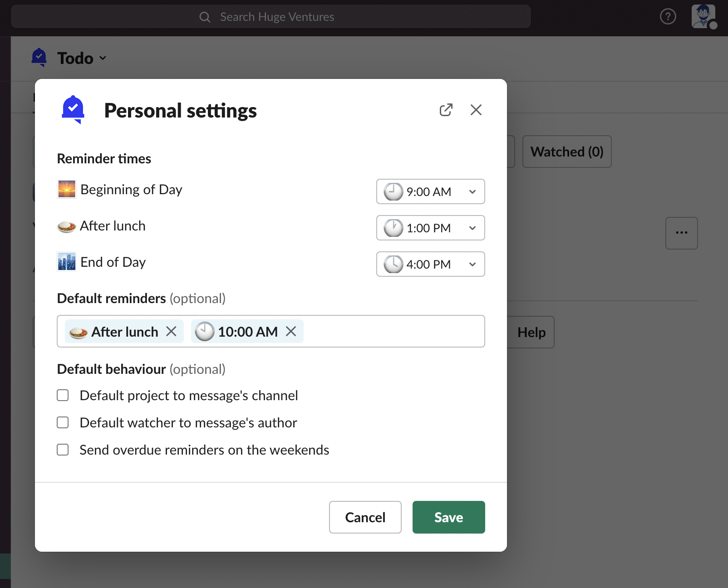Image resolution: width=728 pixels, height=588 pixels.
Task: Save the personal settings
Action: coord(448,517)
